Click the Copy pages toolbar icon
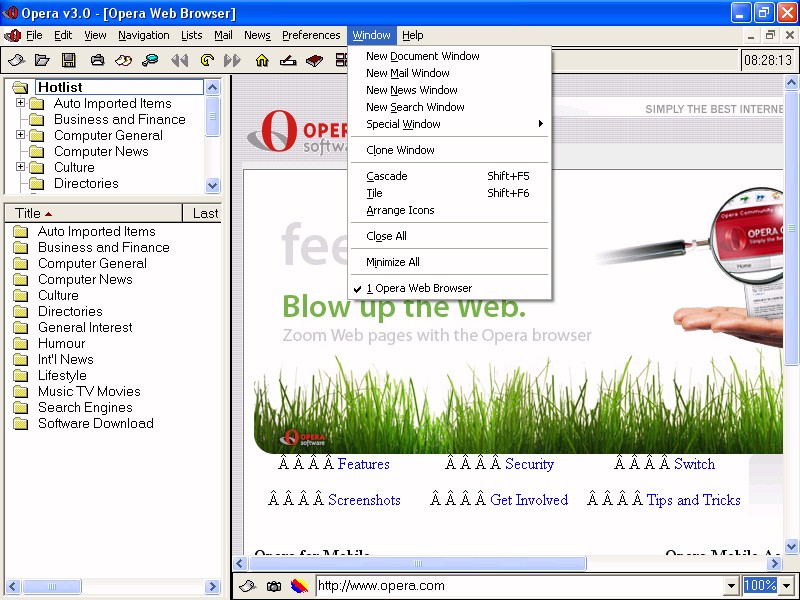 point(123,60)
